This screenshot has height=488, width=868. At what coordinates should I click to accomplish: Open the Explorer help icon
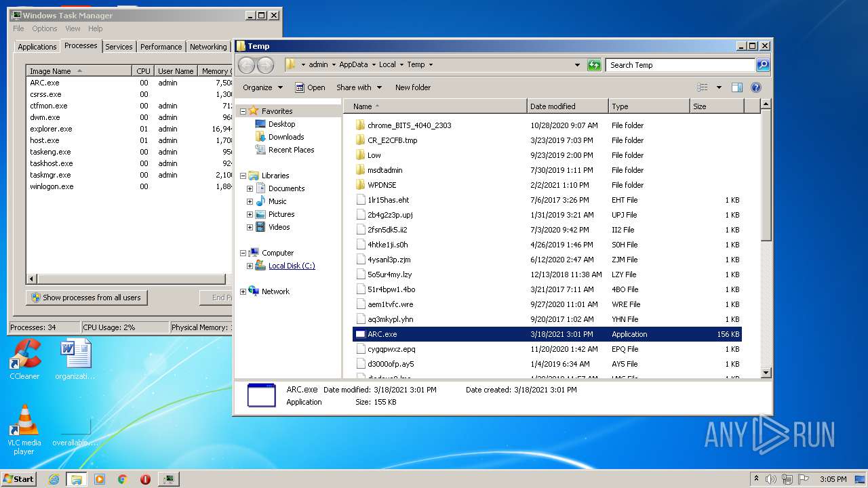coord(756,87)
